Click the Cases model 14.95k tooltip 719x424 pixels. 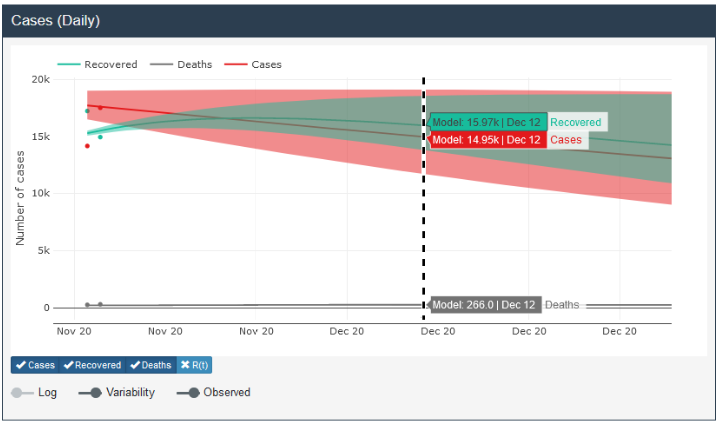(x=488, y=140)
